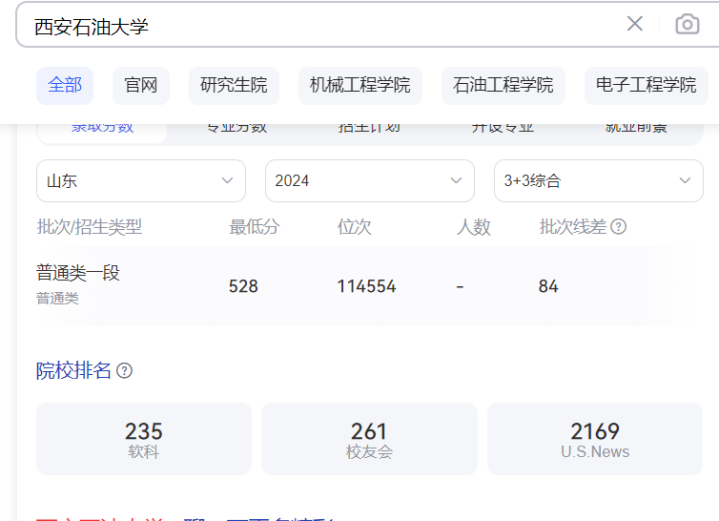719x521 pixels.
Task: Click the 最低分 column header
Action: pos(254,227)
